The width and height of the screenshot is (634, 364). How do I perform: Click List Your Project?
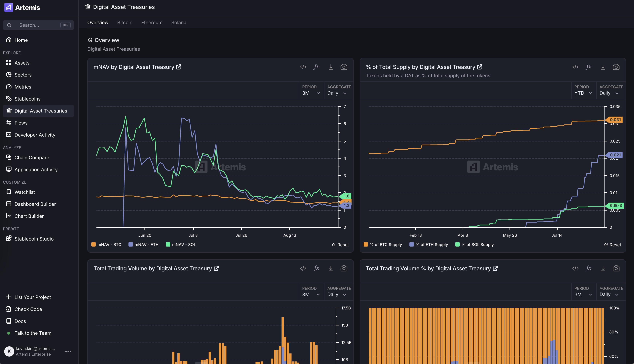click(38, 297)
